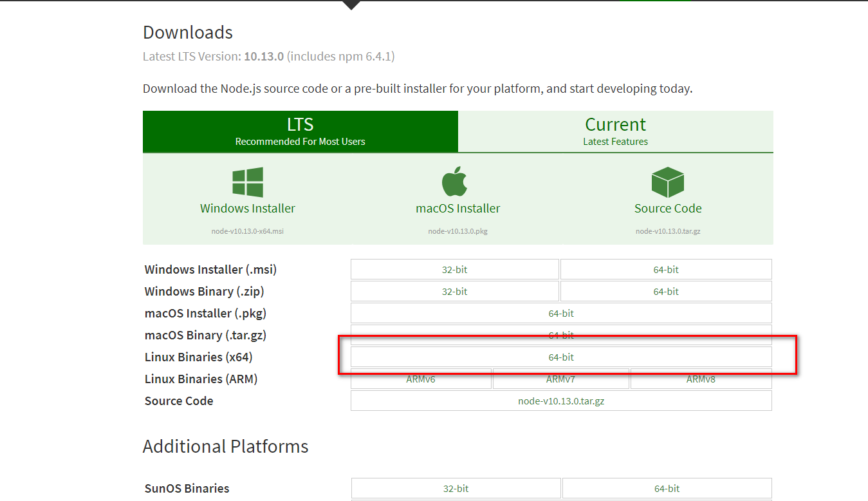Download node-v10.13.0.tar.gz in Source Code row
This screenshot has width=868, height=501.
(x=561, y=401)
